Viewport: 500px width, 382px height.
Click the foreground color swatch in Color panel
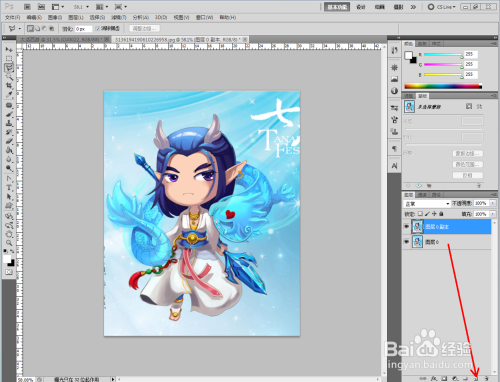[x=408, y=56]
